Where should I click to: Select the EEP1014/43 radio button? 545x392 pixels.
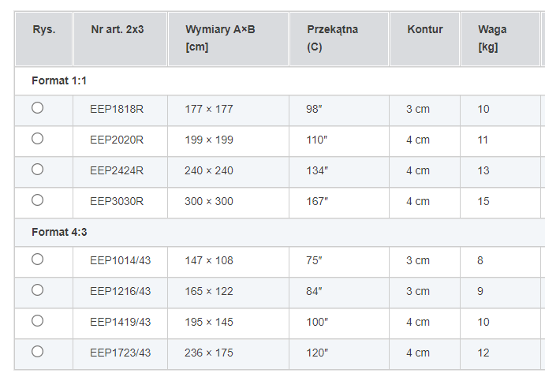[37, 259]
